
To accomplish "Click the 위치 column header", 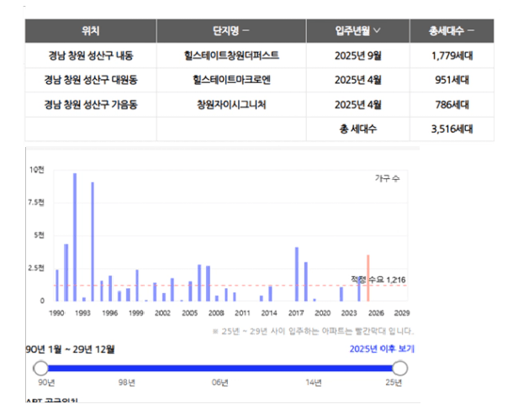I will [x=91, y=31].
